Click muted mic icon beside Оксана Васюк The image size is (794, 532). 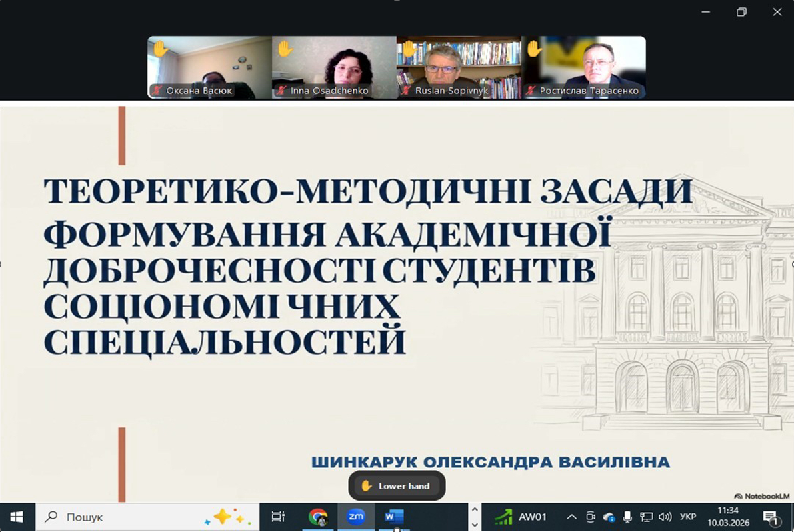(157, 91)
